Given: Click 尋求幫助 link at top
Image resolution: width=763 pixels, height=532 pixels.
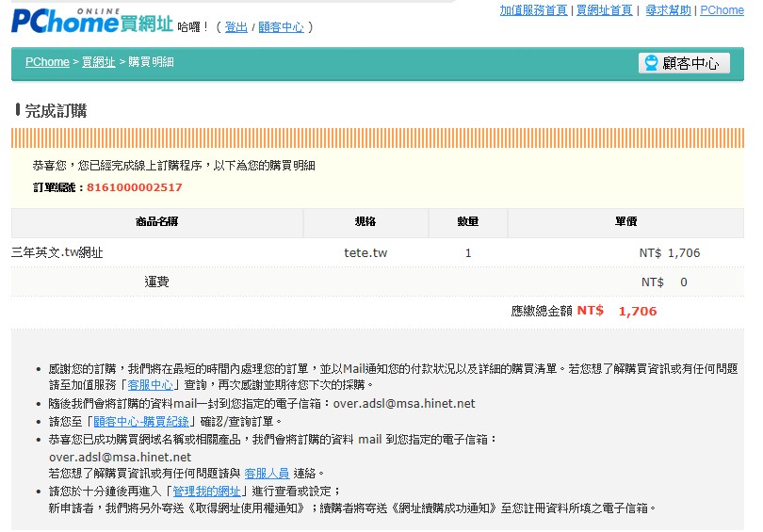Looking at the screenshot, I should (x=668, y=10).
